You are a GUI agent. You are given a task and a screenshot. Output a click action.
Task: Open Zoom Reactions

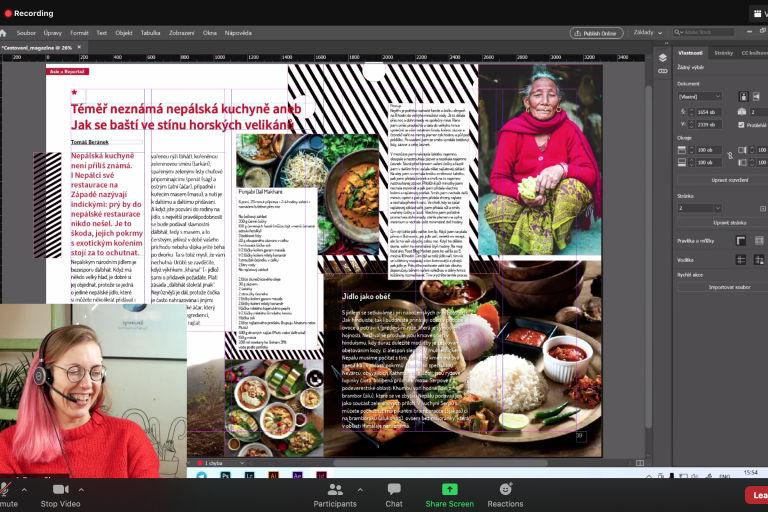pyautogui.click(x=505, y=494)
